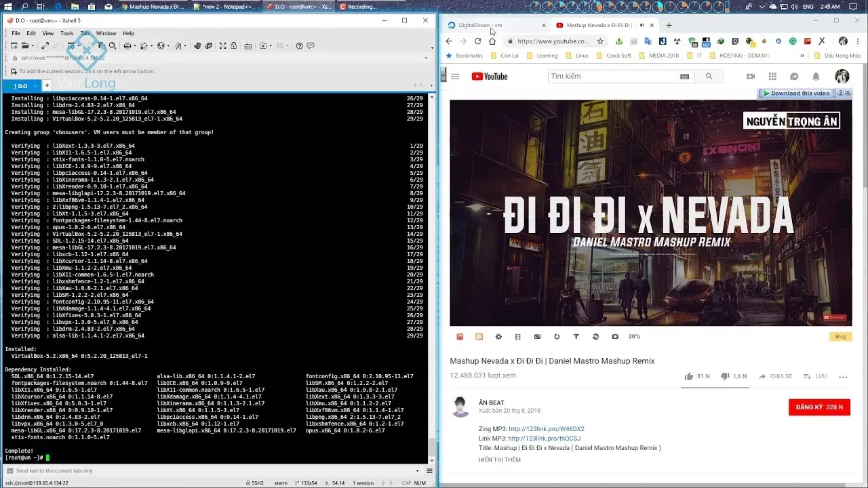Click the loop icon below the video player
The image size is (868, 488).
557,336
